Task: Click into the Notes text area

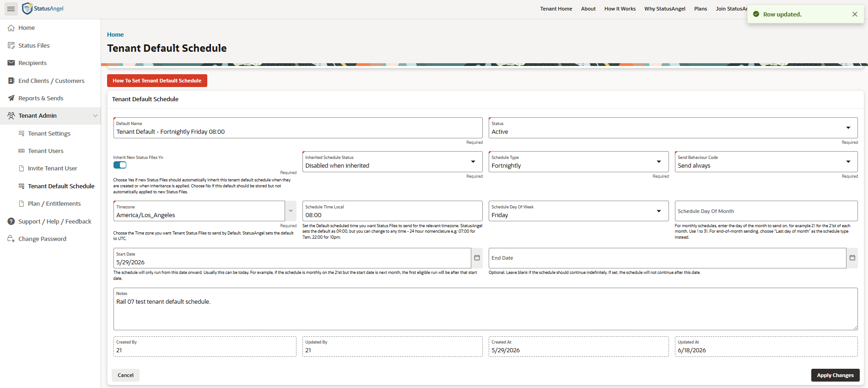Action: pyautogui.click(x=485, y=309)
